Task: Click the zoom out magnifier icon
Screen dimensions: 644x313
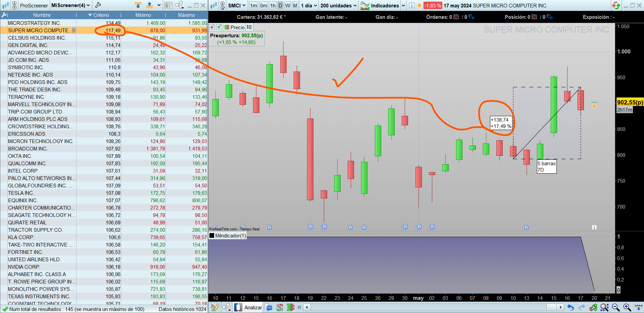Action: coord(616,307)
